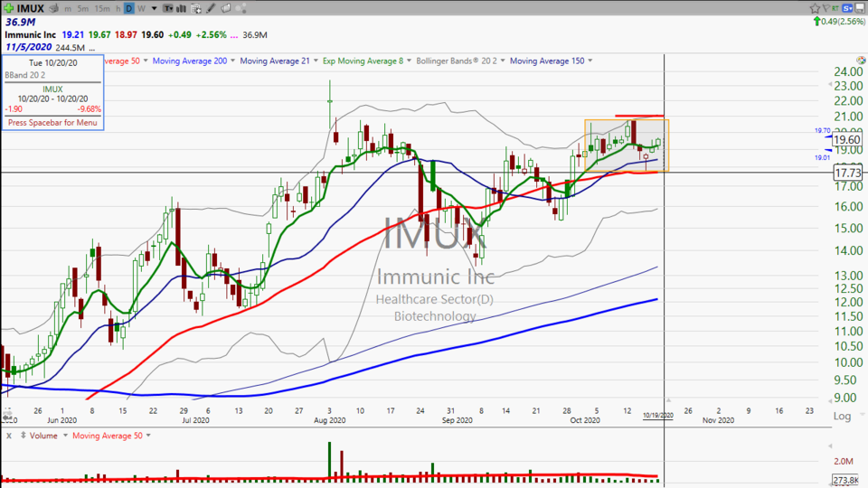The height and width of the screenshot is (488, 868).
Task: Click the bar chart plot-style icon
Action: pyautogui.click(x=181, y=8)
